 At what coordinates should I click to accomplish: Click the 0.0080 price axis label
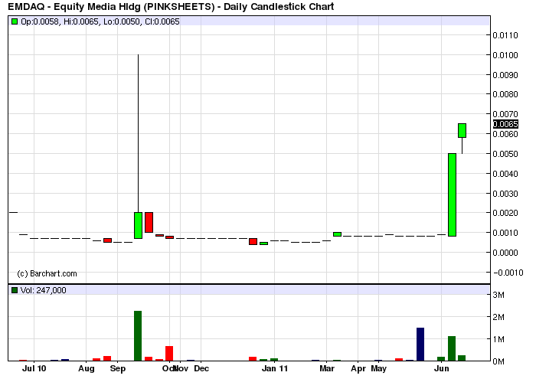point(505,94)
